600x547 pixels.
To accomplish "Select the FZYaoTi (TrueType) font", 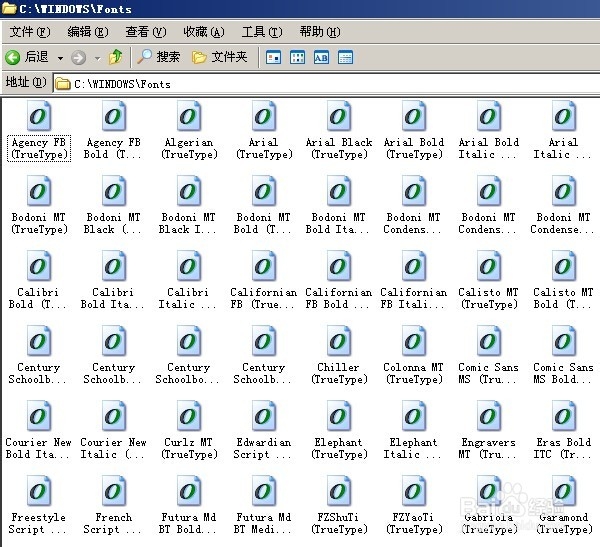I will [414, 505].
